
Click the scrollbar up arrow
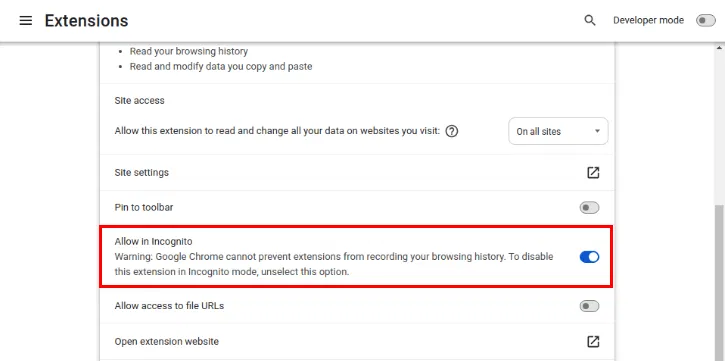click(x=720, y=48)
